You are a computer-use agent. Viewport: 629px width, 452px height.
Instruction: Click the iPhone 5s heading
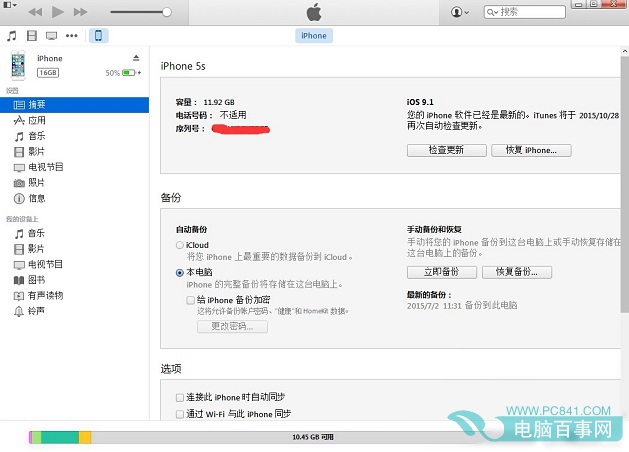[x=183, y=66]
